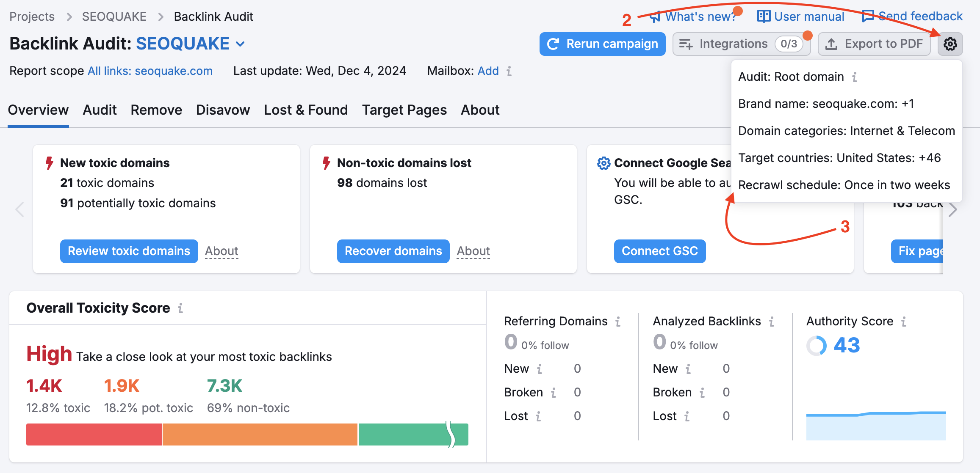Click info icon beside Overall Toxicity Score

[180, 308]
